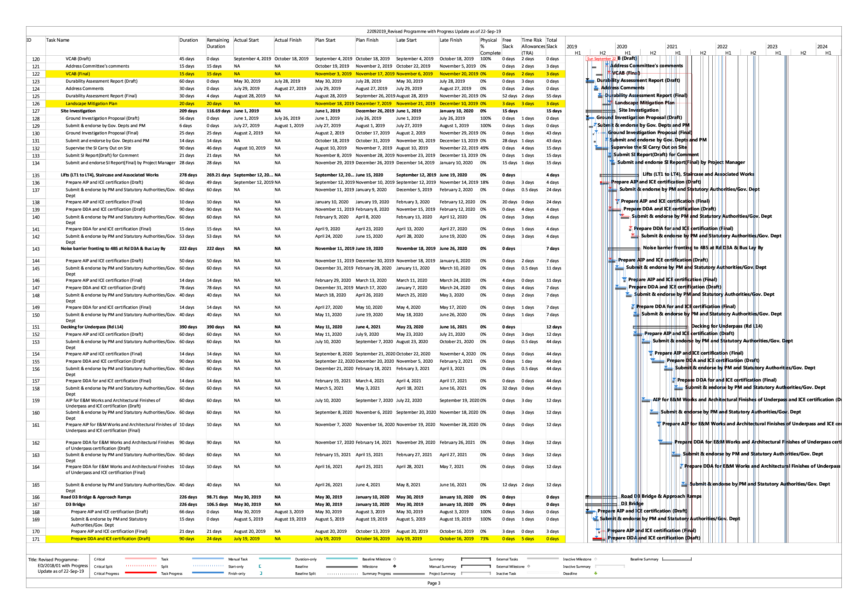The height and width of the screenshot is (614, 868).
Task: Click the Inactive Milestone diamond icon
Action: point(595,559)
